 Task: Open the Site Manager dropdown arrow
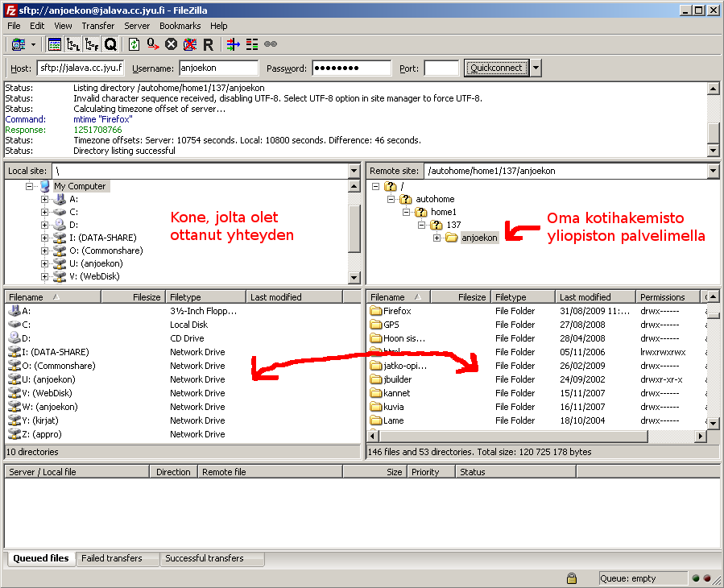[33, 45]
